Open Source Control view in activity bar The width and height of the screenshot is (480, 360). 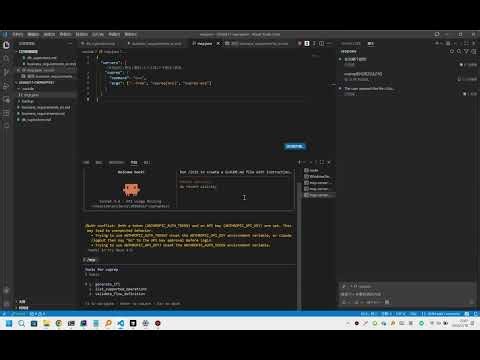coord(6,72)
